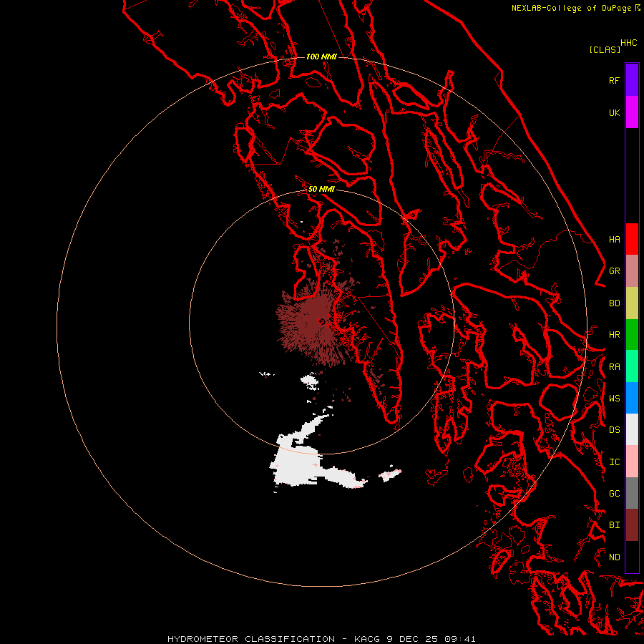The image size is (644, 644).
Task: Click the IC light pink legend swatch
Action: [632, 462]
